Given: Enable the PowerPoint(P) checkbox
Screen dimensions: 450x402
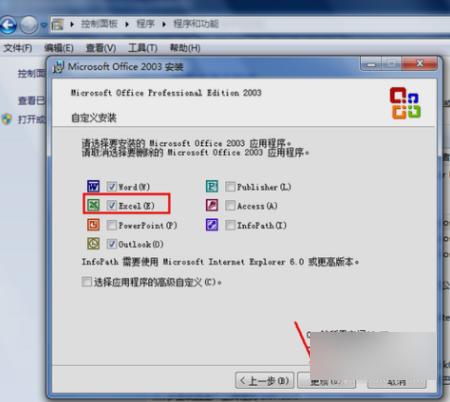Looking at the screenshot, I should pyautogui.click(x=112, y=225).
